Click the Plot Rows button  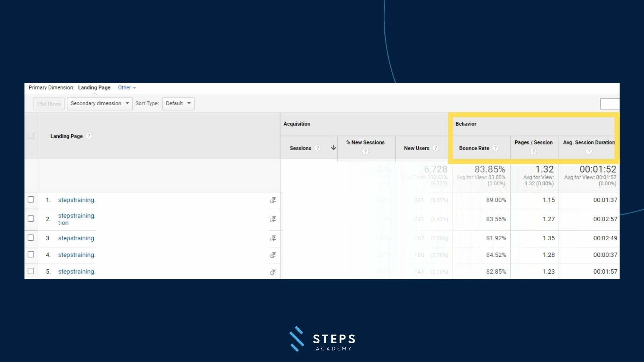coord(49,104)
